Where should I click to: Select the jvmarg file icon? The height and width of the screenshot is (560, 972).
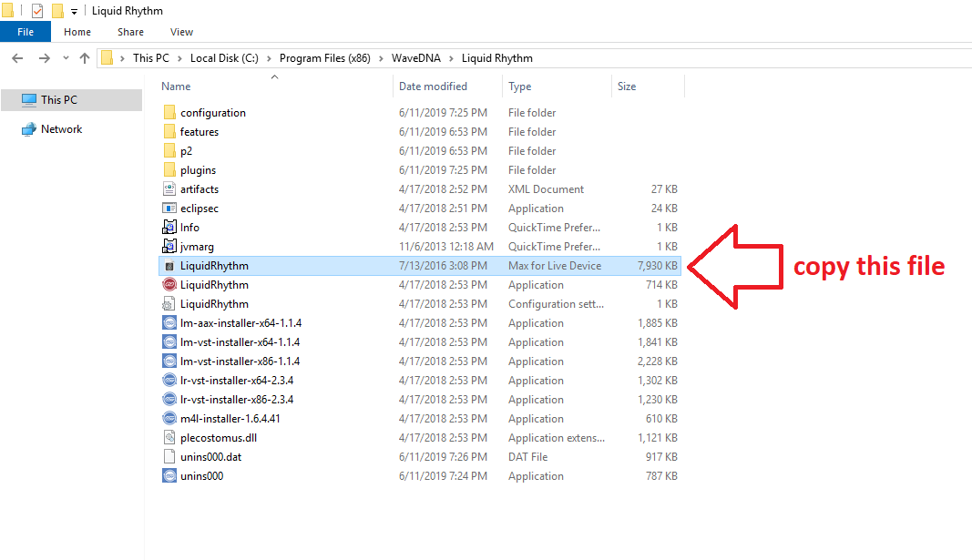coord(169,247)
